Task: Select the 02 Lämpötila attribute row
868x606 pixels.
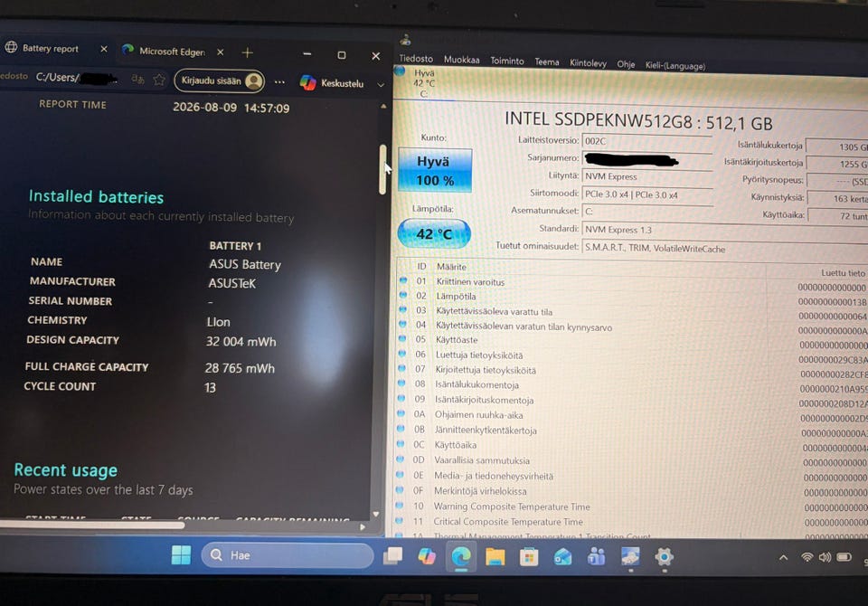Action: click(632, 297)
